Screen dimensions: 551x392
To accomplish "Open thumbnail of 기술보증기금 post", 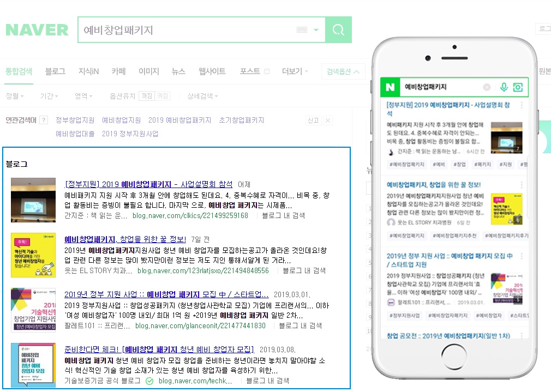I will [x=33, y=365].
